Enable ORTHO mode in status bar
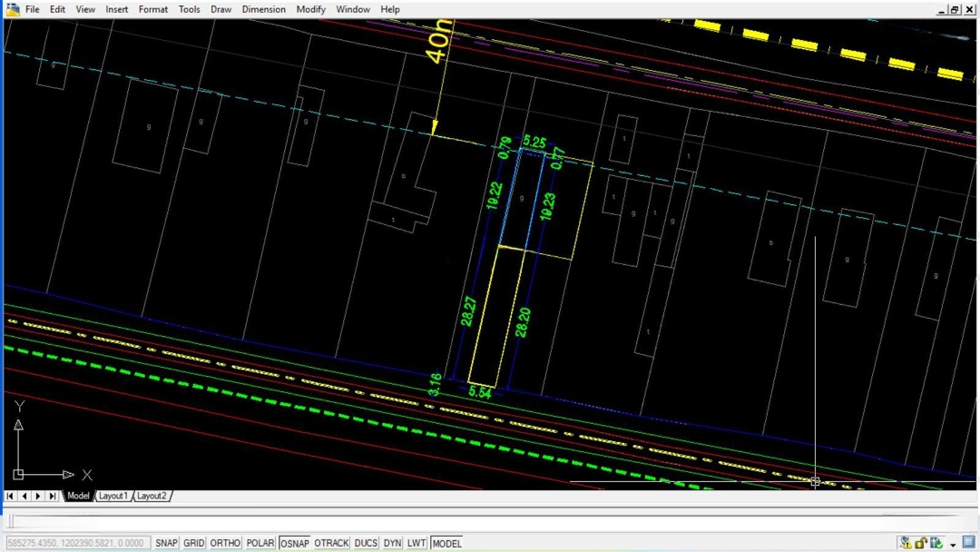Image resolution: width=980 pixels, height=552 pixels. coord(225,543)
